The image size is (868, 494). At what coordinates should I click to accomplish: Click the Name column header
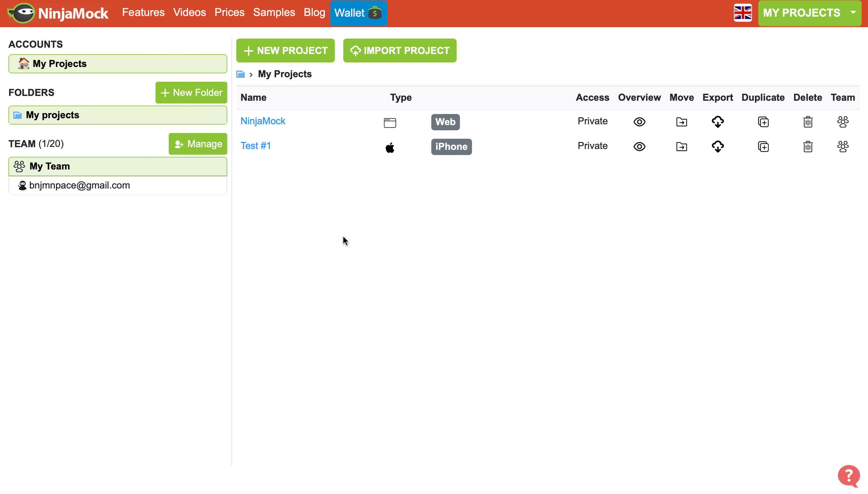click(253, 98)
